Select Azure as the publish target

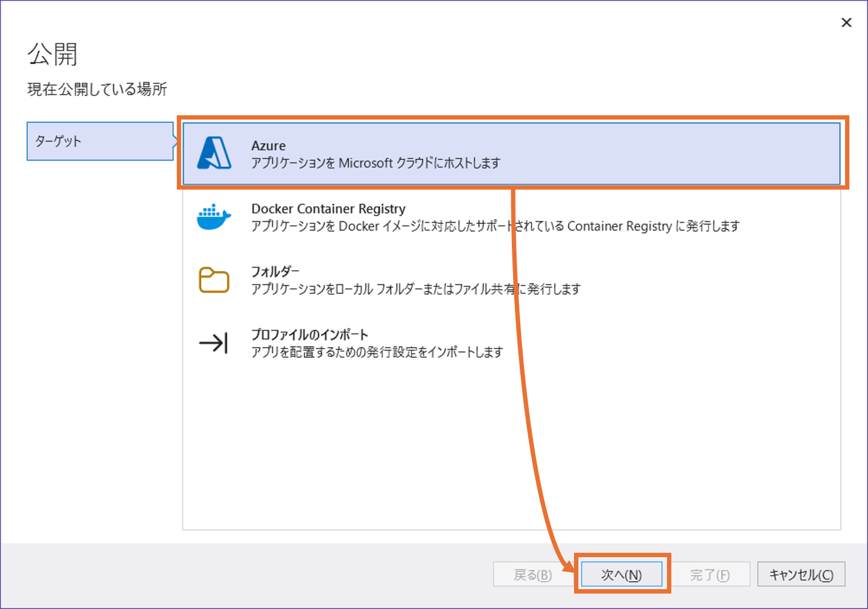[x=423, y=153]
